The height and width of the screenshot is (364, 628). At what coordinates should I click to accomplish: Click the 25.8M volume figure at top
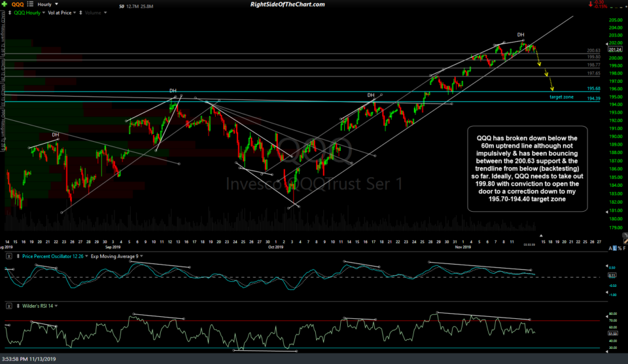tap(147, 7)
